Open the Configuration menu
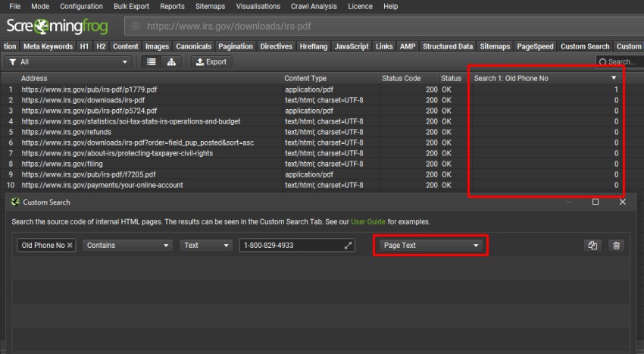The height and width of the screenshot is (354, 644). click(81, 7)
